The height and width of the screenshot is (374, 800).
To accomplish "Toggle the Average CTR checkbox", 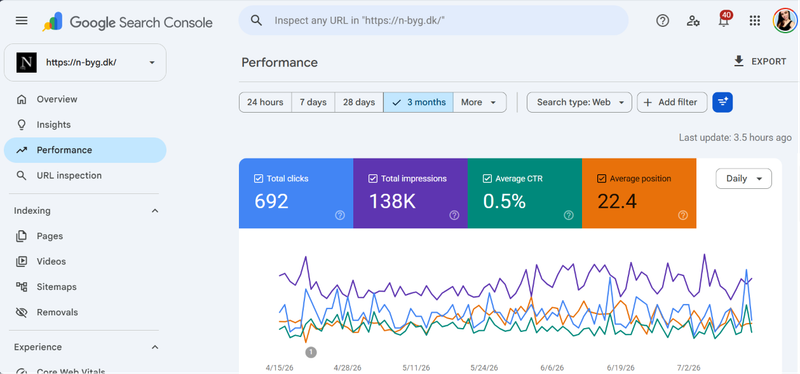I will pos(487,179).
